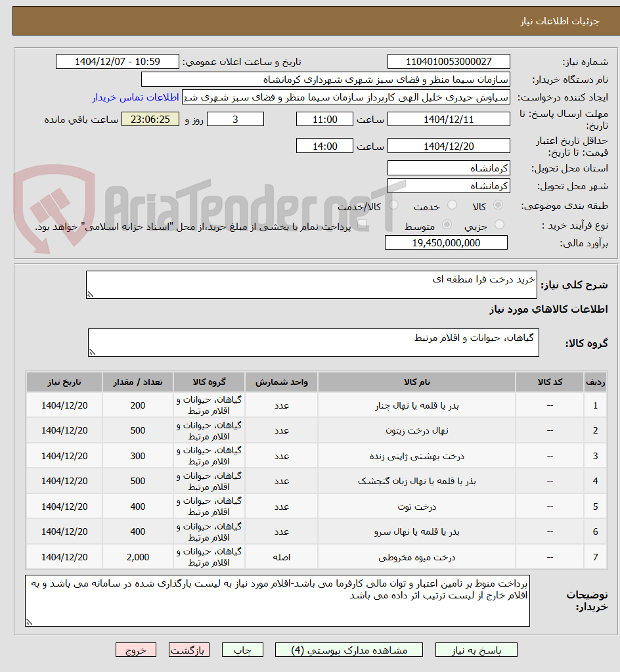Click the remaining days field showing 3
620x672 pixels.
coord(235,119)
